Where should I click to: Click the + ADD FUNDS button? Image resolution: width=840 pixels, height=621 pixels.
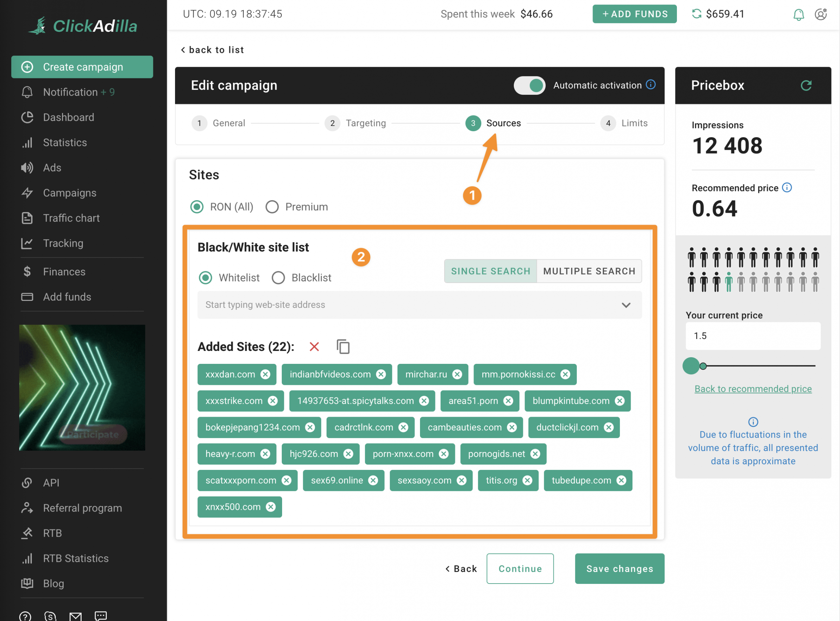634,14
